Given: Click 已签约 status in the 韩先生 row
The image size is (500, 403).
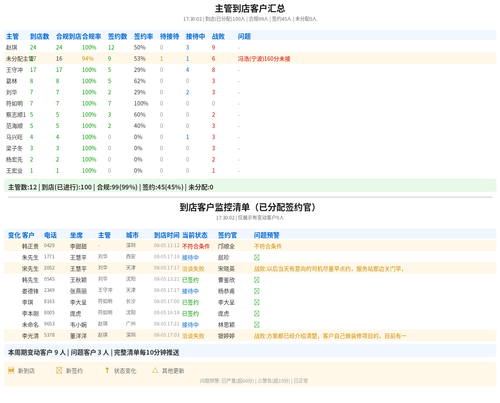Looking at the screenshot, I should [190, 280].
